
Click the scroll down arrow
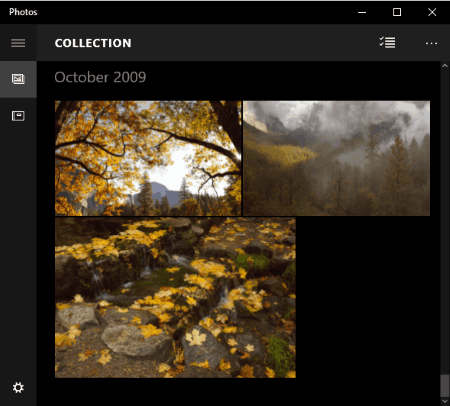pyautogui.click(x=445, y=401)
